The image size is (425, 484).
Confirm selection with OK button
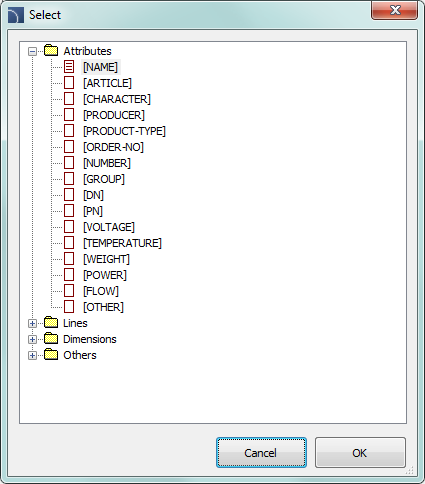[x=360, y=453]
